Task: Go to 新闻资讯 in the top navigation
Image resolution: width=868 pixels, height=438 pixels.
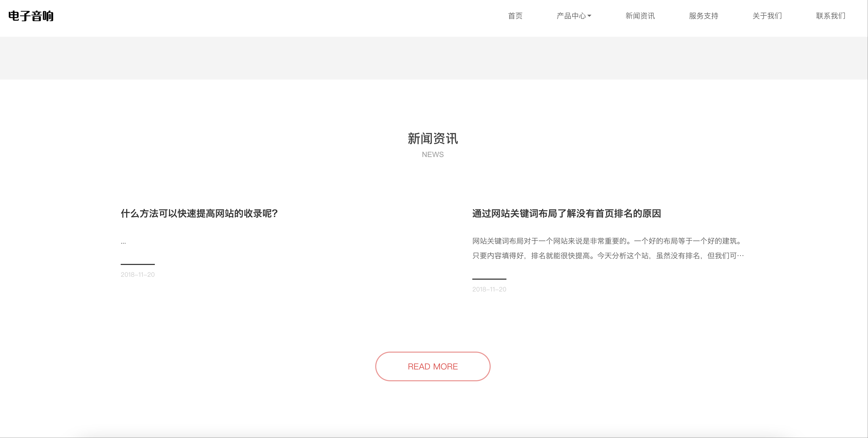Action: tap(640, 16)
